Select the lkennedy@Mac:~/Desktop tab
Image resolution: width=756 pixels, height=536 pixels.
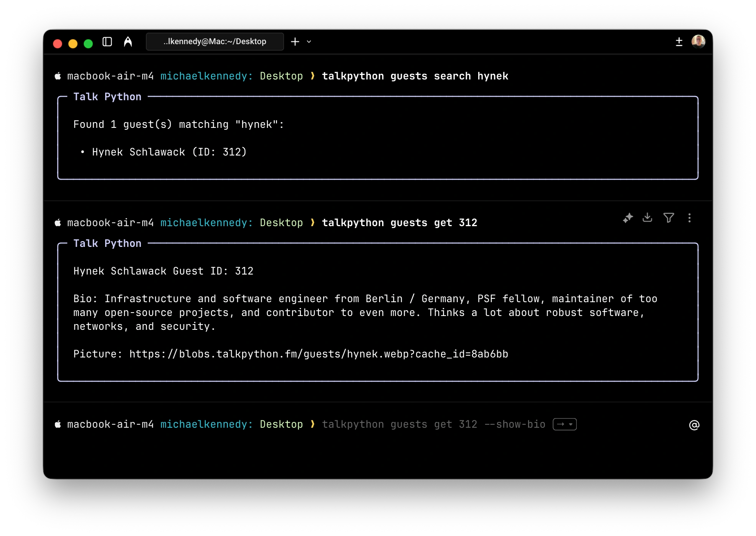pyautogui.click(x=215, y=41)
